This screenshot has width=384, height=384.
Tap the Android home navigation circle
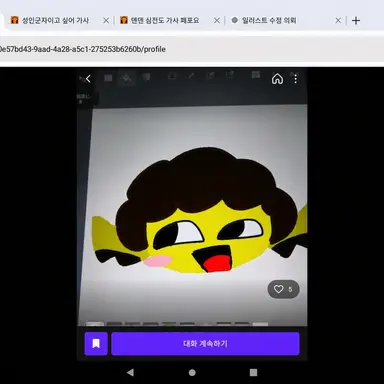coord(192,372)
